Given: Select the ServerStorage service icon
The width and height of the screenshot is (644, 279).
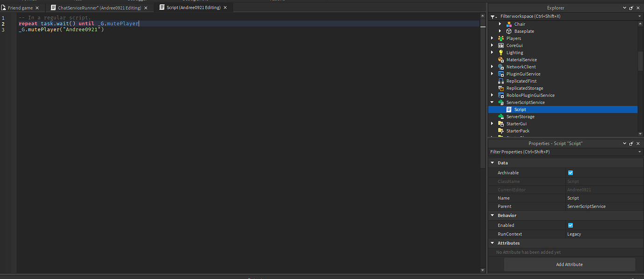Looking at the screenshot, I should (x=501, y=116).
